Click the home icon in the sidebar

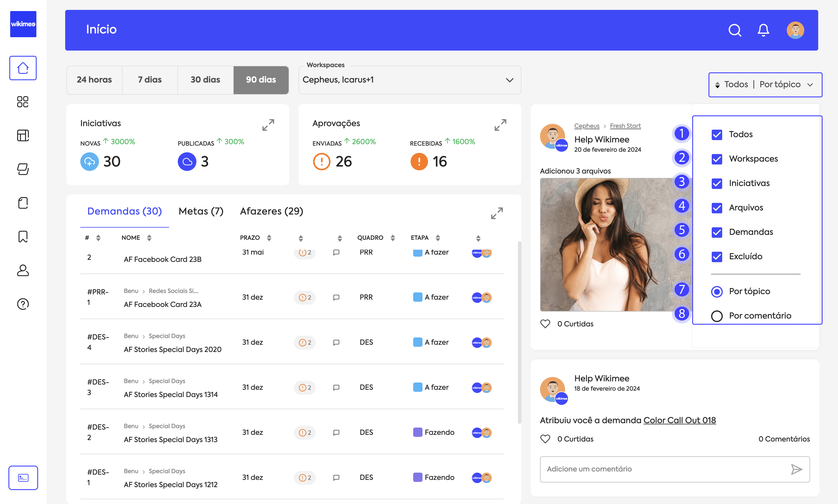(23, 68)
